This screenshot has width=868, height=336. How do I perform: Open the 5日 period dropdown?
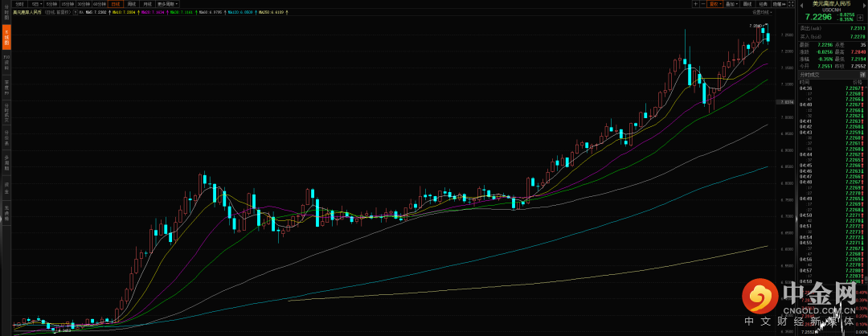pyautogui.click(x=35, y=4)
